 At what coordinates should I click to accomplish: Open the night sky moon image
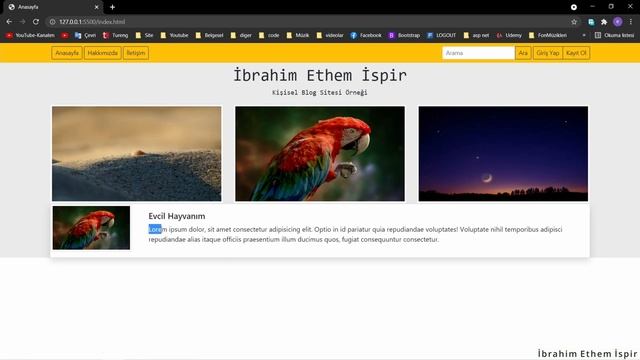tap(503, 154)
